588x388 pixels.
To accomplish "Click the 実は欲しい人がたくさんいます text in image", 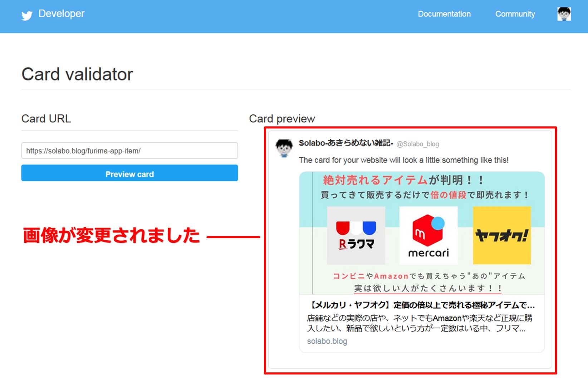I will tap(428, 288).
